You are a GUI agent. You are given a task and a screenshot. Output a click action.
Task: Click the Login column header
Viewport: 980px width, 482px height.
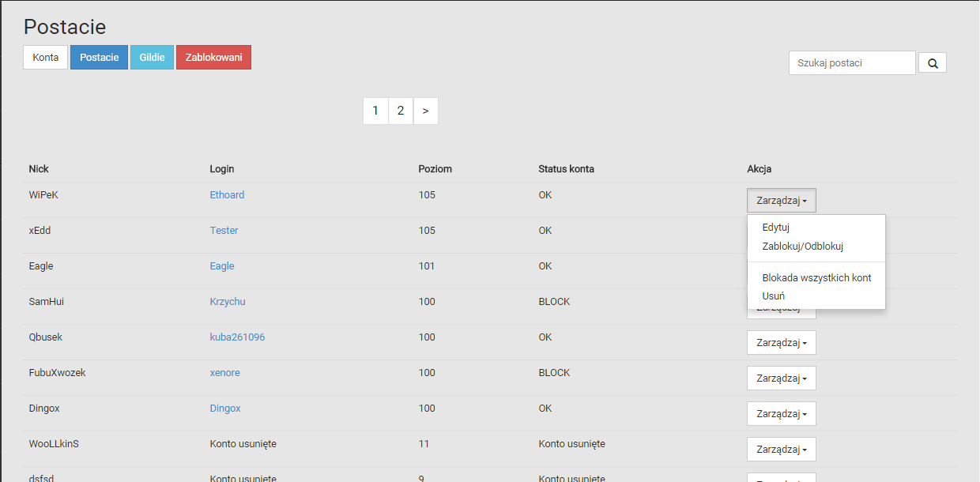tap(222, 169)
